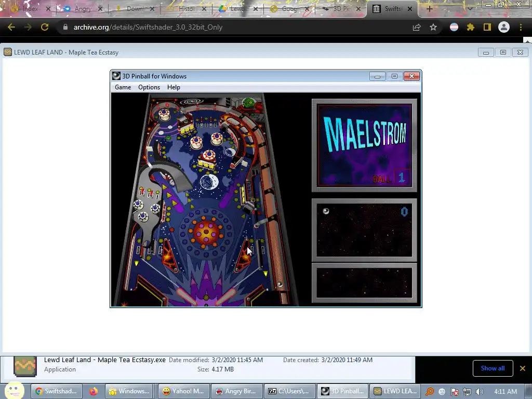The height and width of the screenshot is (399, 532).
Task: Go forward in browser history
Action: tap(28, 27)
